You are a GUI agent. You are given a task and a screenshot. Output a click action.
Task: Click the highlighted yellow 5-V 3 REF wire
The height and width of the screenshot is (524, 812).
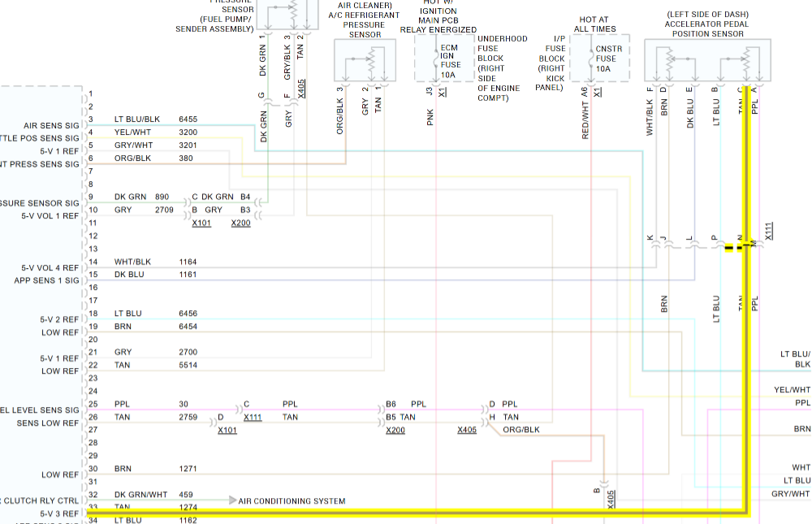406,513
